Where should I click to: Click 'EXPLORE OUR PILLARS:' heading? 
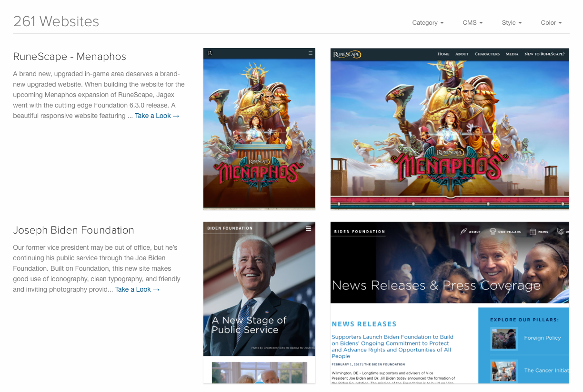tap(524, 320)
